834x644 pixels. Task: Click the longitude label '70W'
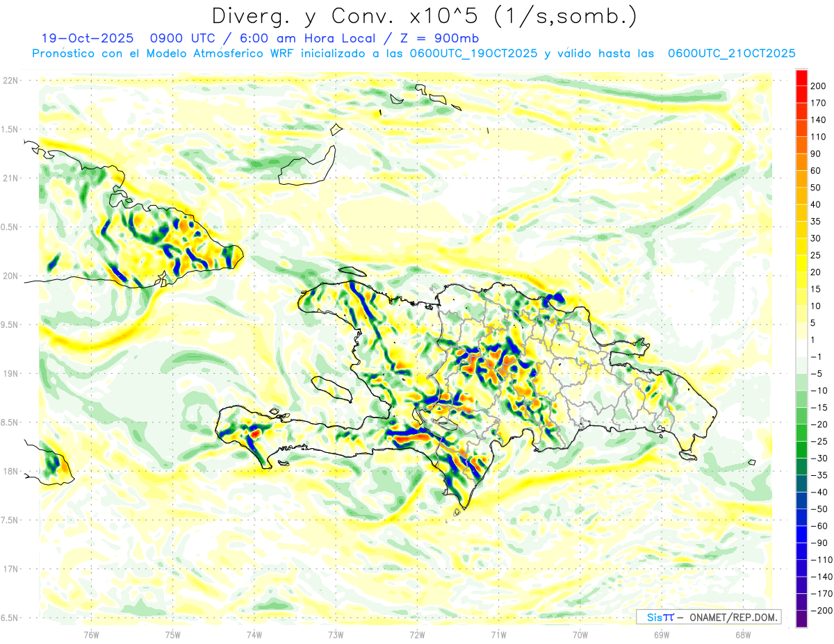[x=580, y=634]
